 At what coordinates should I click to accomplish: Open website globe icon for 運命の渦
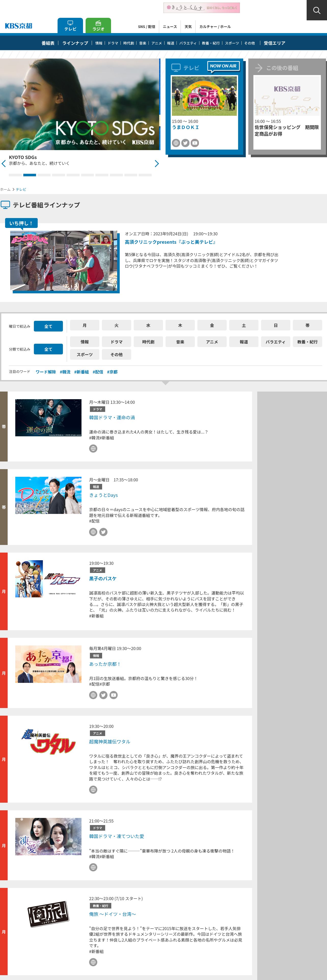tap(93, 449)
